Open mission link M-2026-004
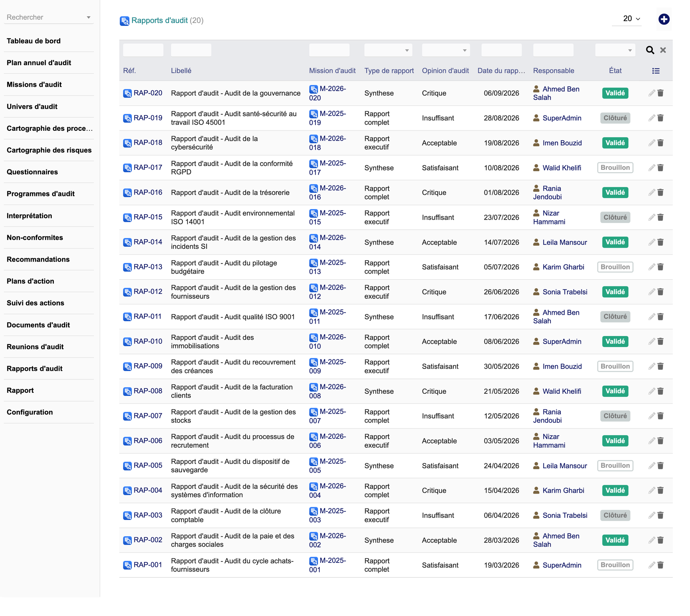The image size is (690, 616). click(327, 491)
